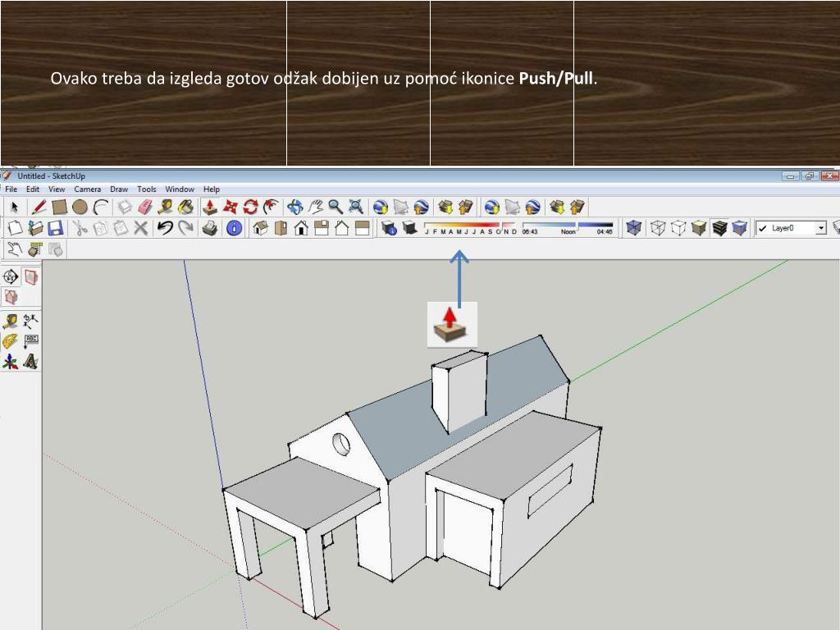
Task: Select the Dimension tool
Action: point(30,322)
